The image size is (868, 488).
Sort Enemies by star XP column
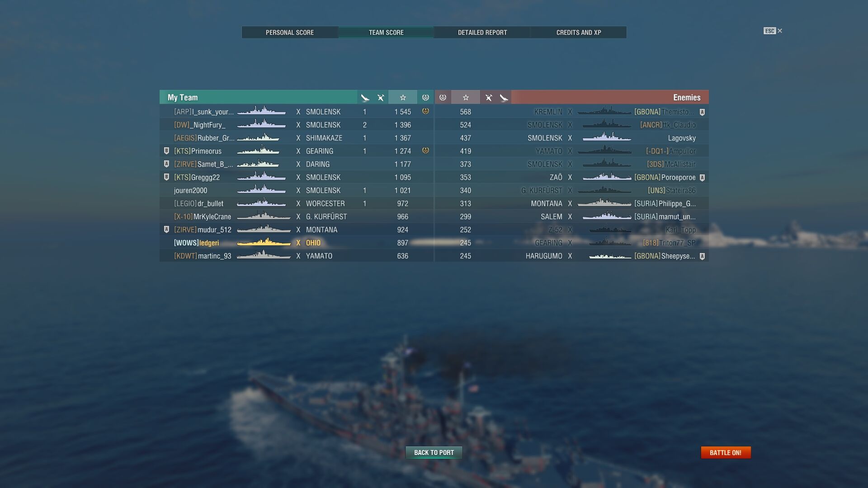[x=466, y=98]
